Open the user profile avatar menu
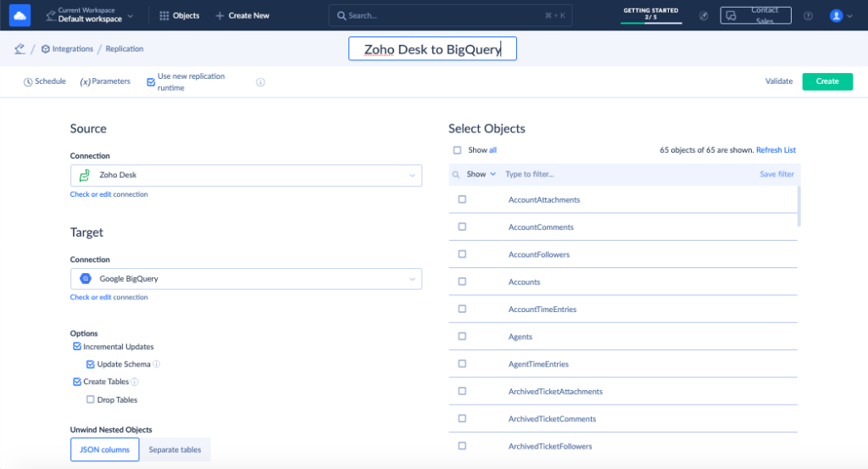Screen dimensions: 868x469 [841, 15]
